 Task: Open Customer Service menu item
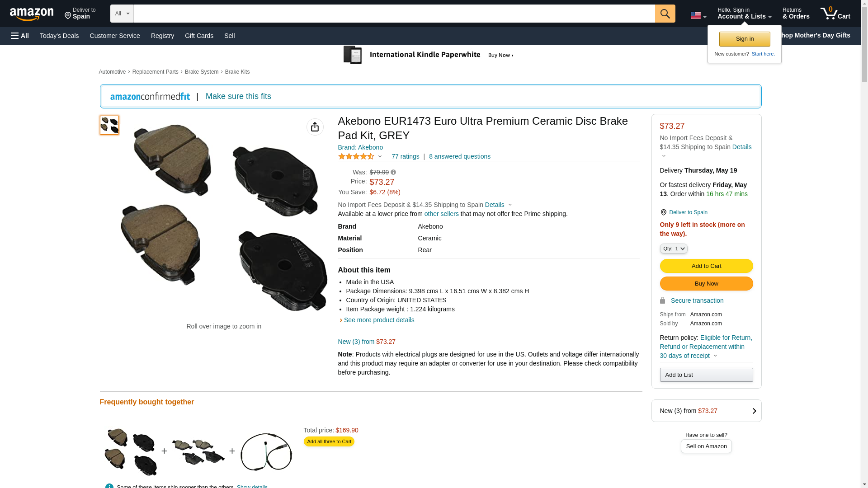[x=115, y=36]
